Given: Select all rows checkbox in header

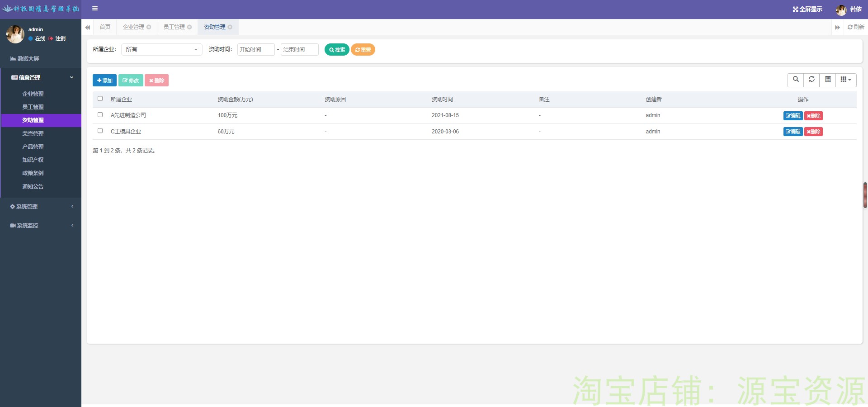Looking at the screenshot, I should (100, 99).
